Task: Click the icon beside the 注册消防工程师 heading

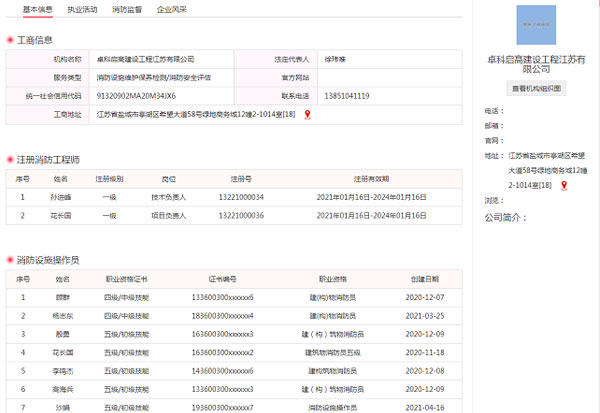Action: pyautogui.click(x=10, y=160)
